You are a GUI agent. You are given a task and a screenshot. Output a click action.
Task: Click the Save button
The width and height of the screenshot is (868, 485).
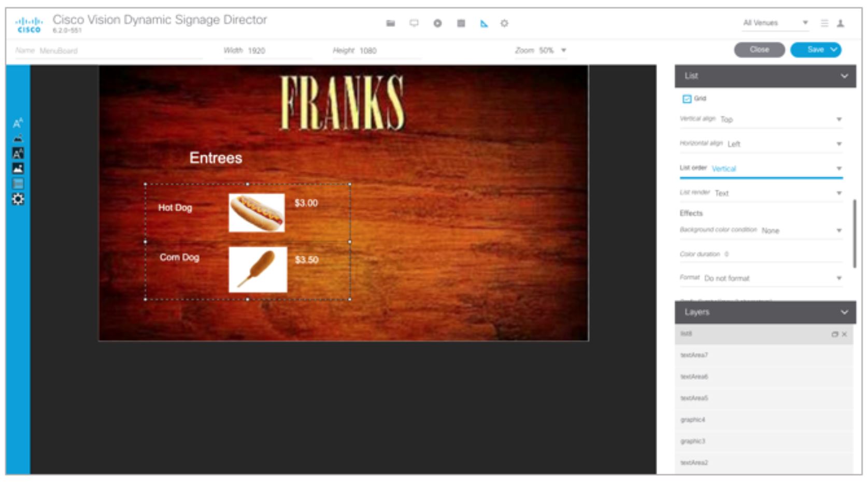point(816,50)
